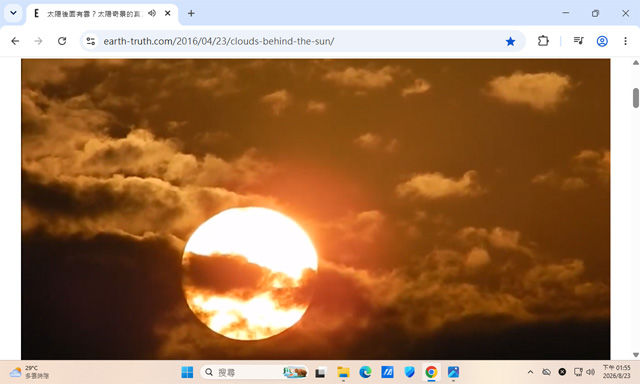Click the sunset sun photo
Viewport: 640px width, 384px height.
click(x=316, y=209)
